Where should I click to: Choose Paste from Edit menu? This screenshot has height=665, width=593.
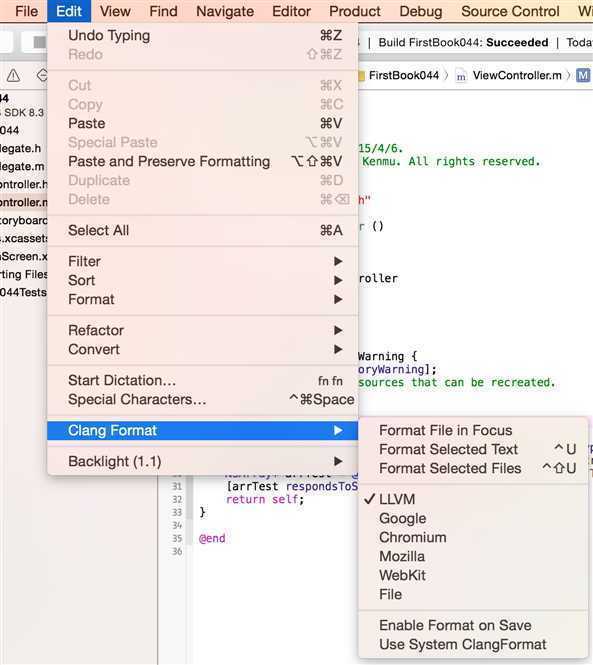point(203,123)
